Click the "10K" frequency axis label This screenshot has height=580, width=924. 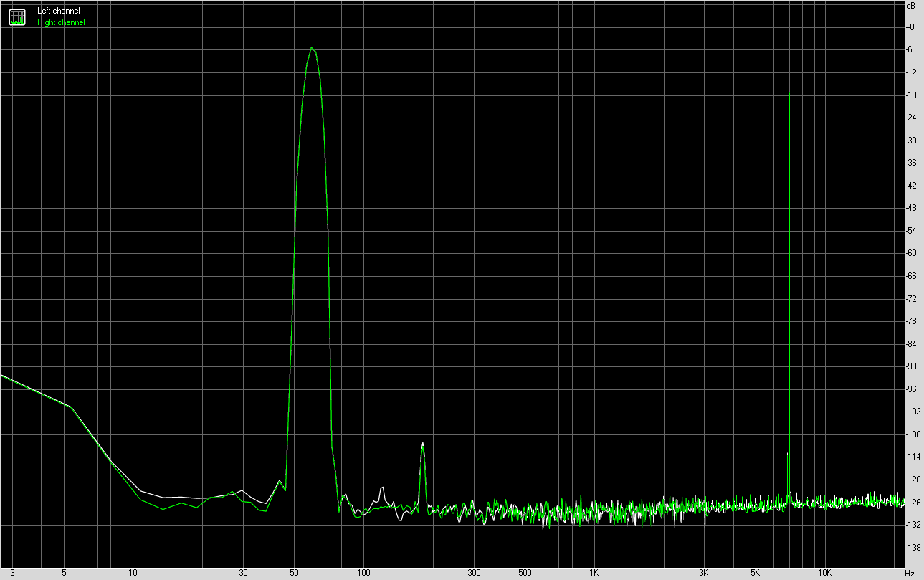coord(824,574)
